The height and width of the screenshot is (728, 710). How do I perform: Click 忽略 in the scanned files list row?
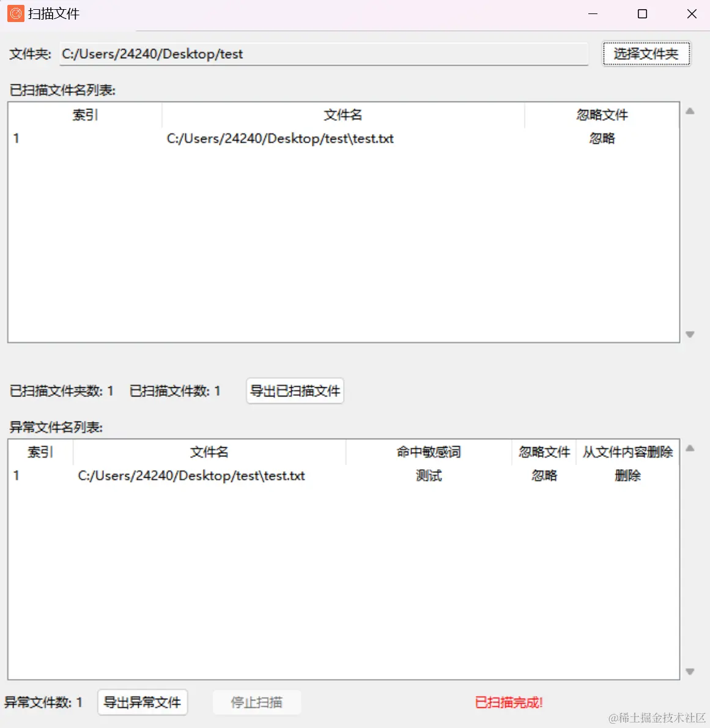(602, 138)
